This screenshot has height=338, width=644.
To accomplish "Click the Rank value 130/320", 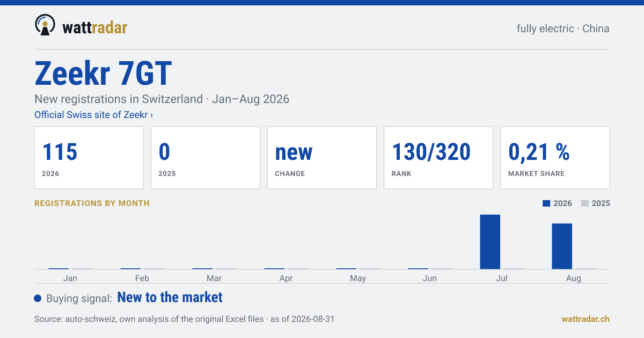I will point(431,152).
